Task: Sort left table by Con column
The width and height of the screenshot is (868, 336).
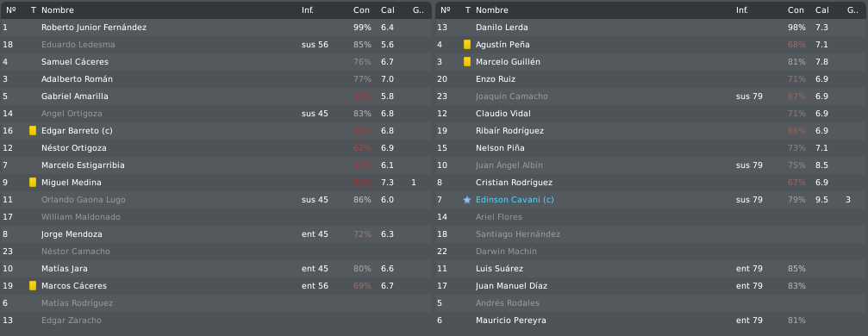Action: point(361,10)
